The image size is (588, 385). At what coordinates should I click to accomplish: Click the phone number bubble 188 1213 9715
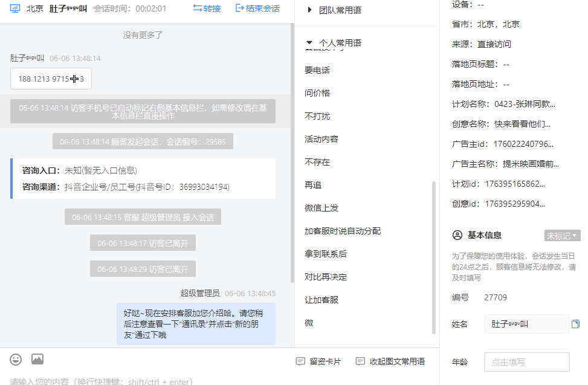51,79
